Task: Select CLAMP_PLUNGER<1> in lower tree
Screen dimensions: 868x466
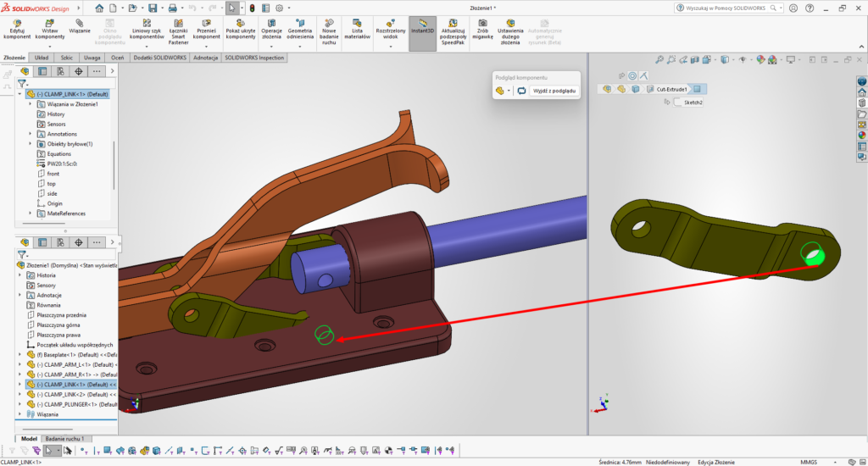Action: click(x=72, y=404)
